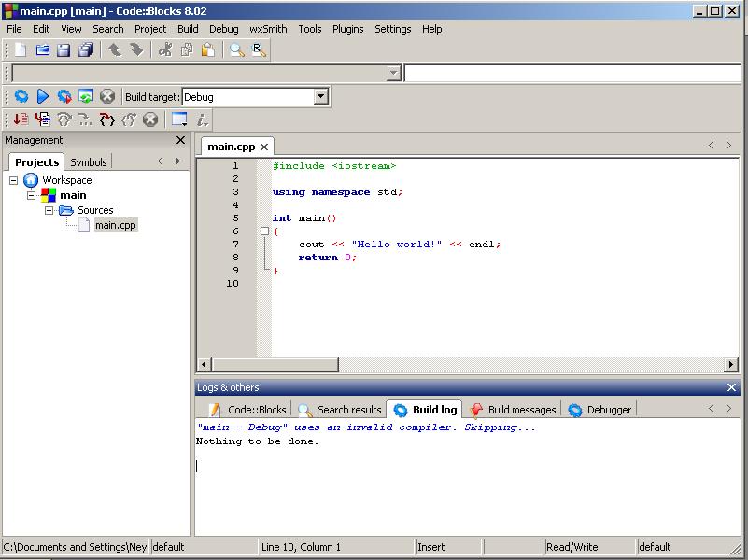Click the Open file toolbar icon
This screenshot has width=748, height=560.
[x=42, y=50]
